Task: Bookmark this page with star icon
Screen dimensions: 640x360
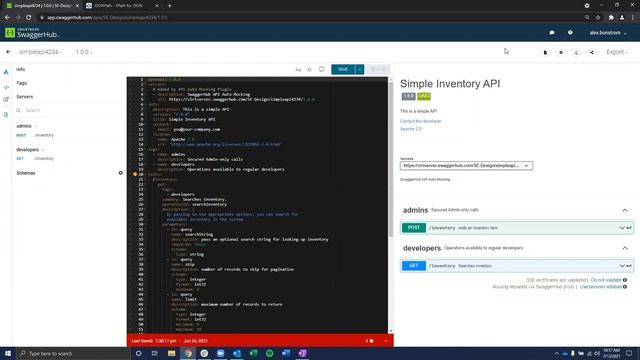Action: click(598, 18)
